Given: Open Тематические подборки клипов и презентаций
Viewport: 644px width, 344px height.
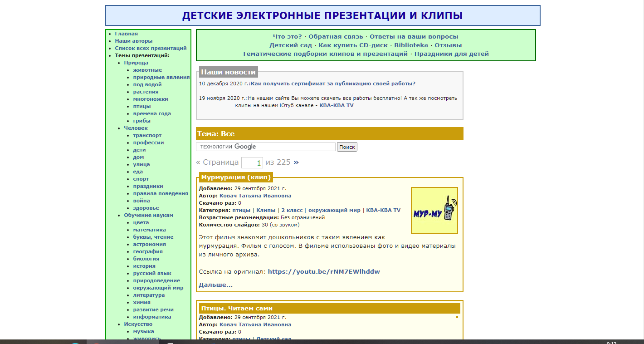Looking at the screenshot, I should point(325,54).
